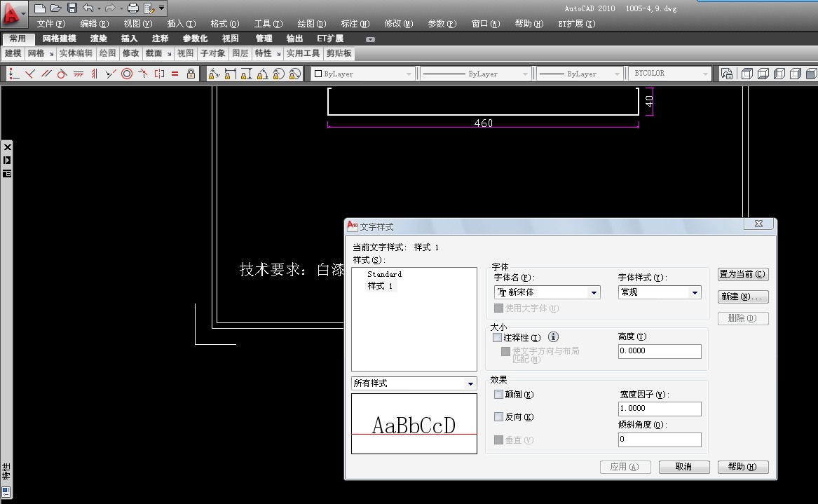Open the AutoCAD application menu button
This screenshot has height=504, width=818.
[x=13, y=15]
